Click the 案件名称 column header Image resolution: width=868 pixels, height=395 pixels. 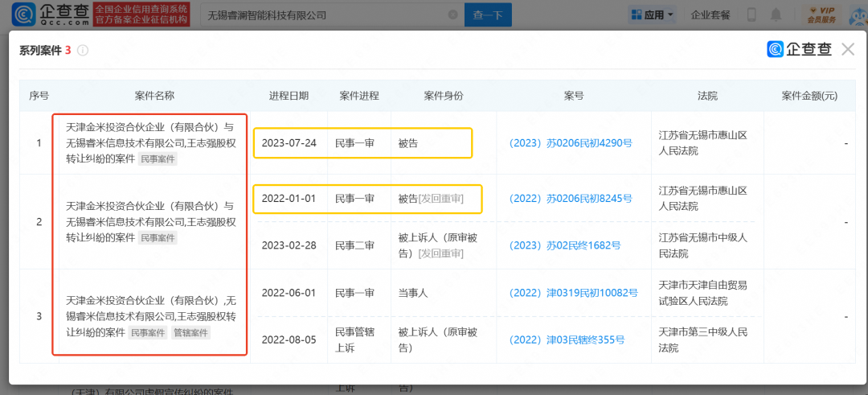tap(154, 96)
